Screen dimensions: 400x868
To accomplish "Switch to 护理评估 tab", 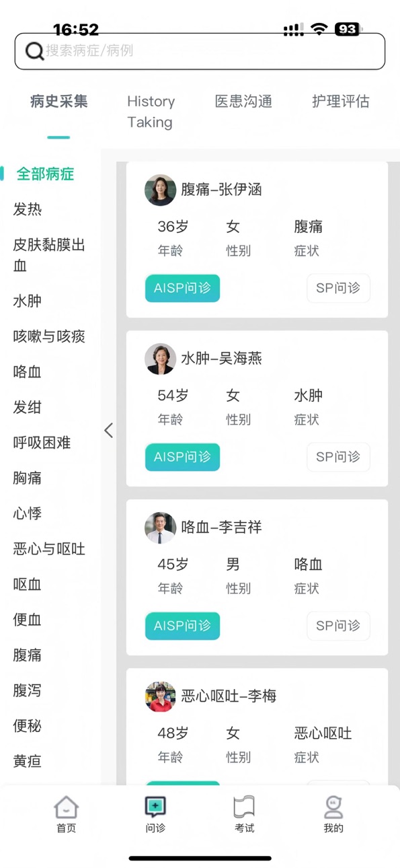I will [341, 102].
